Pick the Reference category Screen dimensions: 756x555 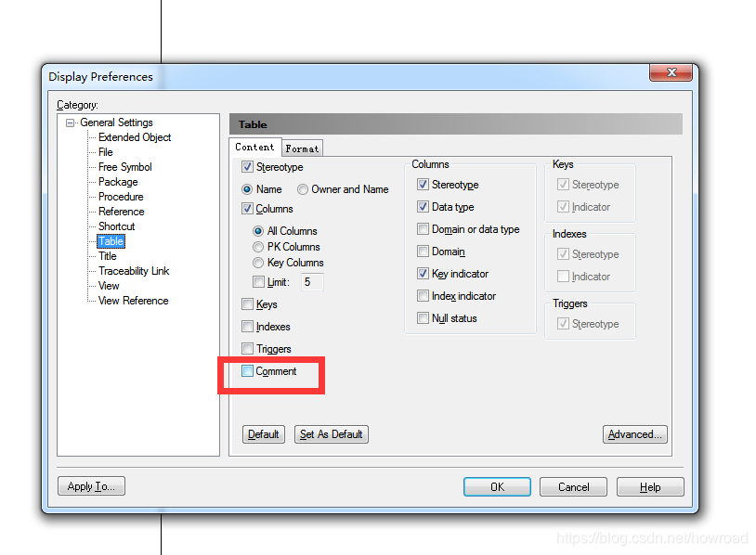121,212
